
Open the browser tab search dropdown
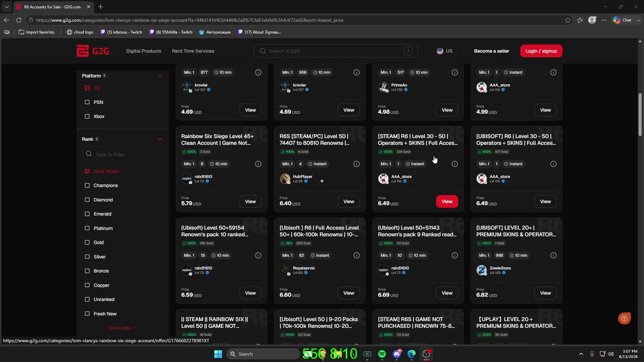(x=7, y=7)
